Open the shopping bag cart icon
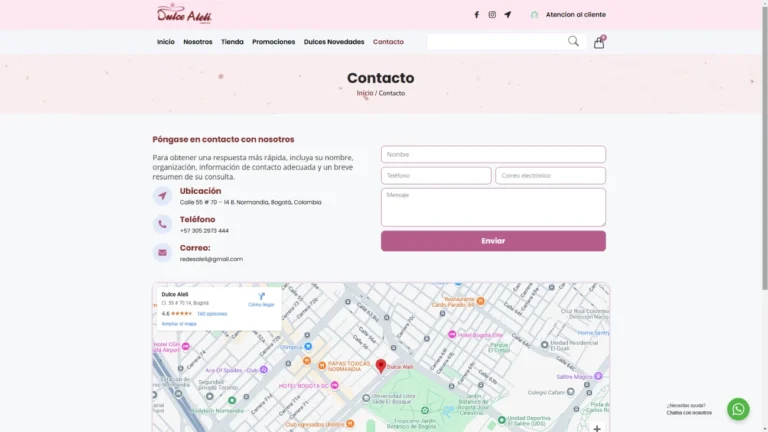 [x=599, y=42]
